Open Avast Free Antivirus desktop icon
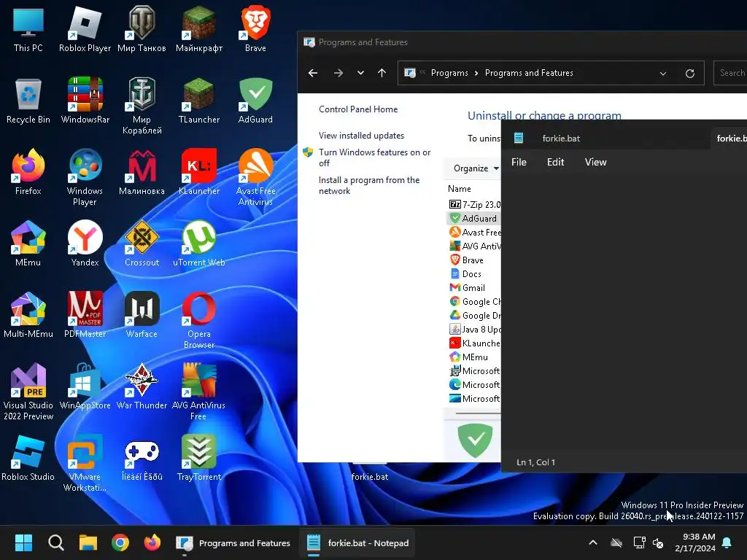 click(x=255, y=177)
